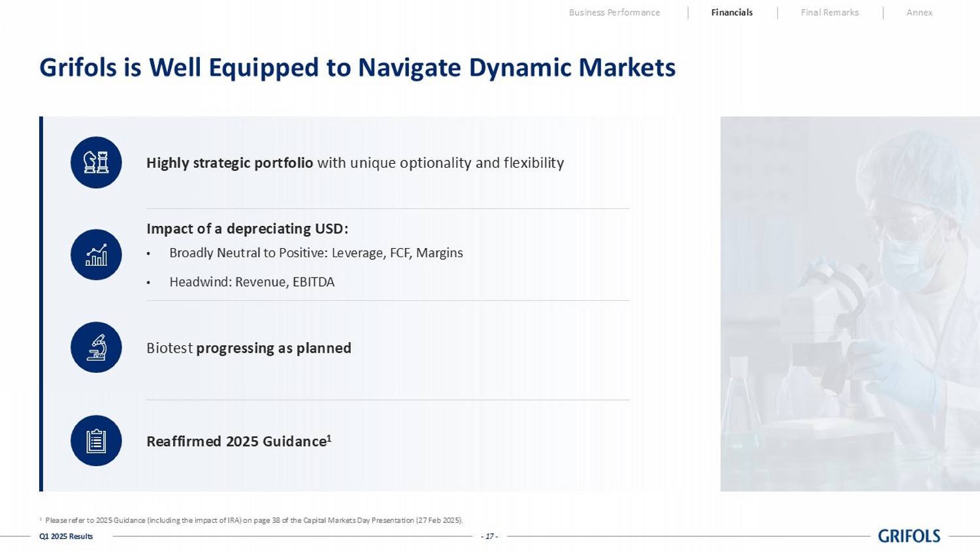Click the 'Biotest progressing as planned' line
980x551 pixels.
[249, 348]
